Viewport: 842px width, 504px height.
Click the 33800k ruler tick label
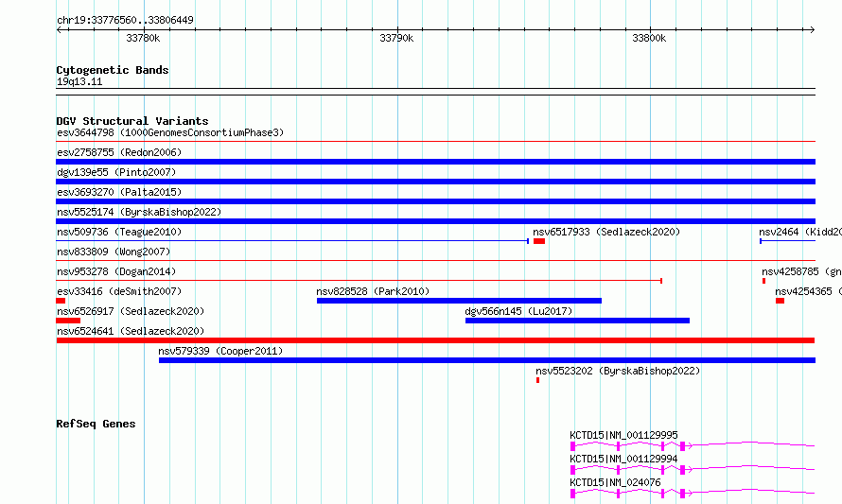(649, 38)
